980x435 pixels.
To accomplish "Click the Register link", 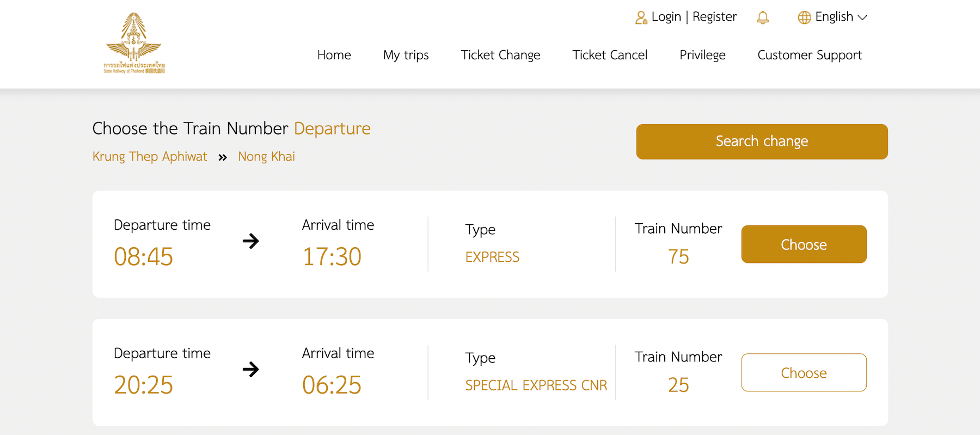I will (714, 17).
